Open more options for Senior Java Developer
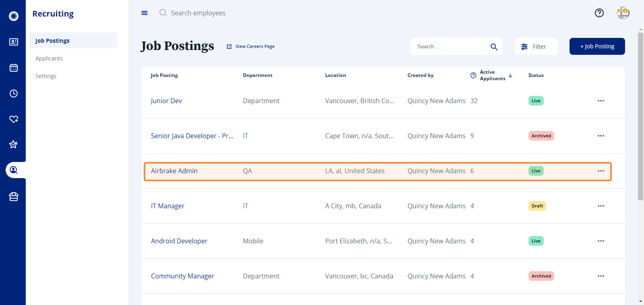This screenshot has width=644, height=305. (x=601, y=136)
